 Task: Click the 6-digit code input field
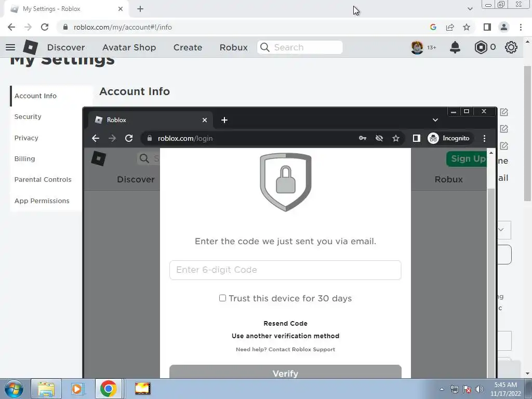click(x=285, y=270)
